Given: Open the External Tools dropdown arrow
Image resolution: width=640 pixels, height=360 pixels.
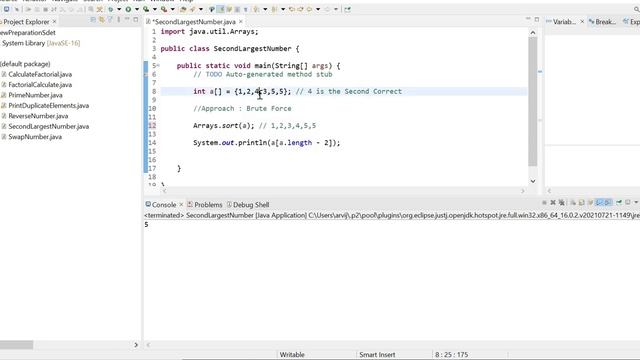Looking at the screenshot, I should [x=172, y=9].
